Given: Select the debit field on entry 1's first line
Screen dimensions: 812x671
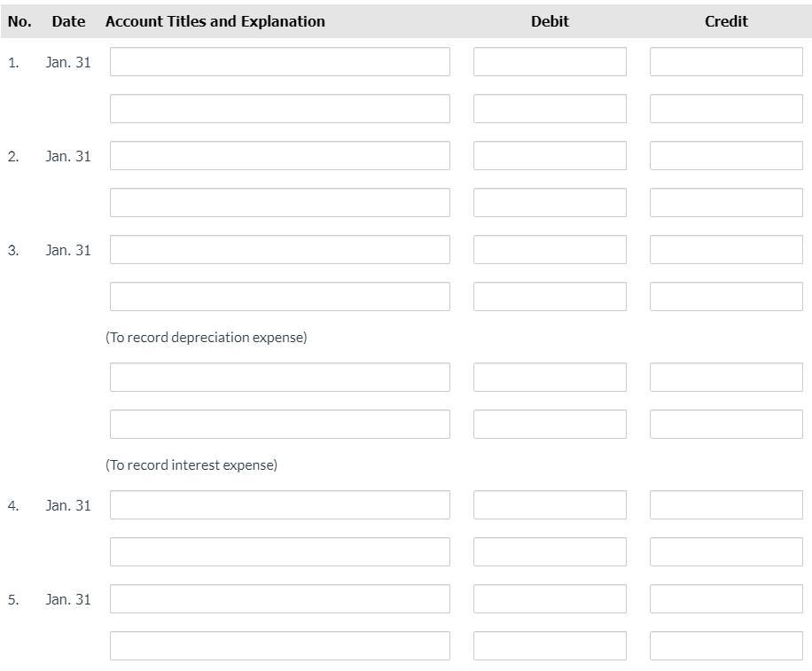Looking at the screenshot, I should click(x=550, y=62).
